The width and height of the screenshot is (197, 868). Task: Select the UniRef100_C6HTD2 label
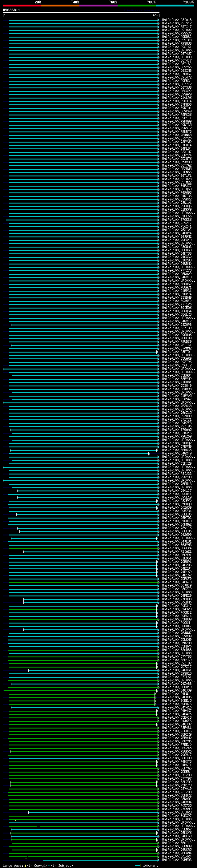coord(177,518)
